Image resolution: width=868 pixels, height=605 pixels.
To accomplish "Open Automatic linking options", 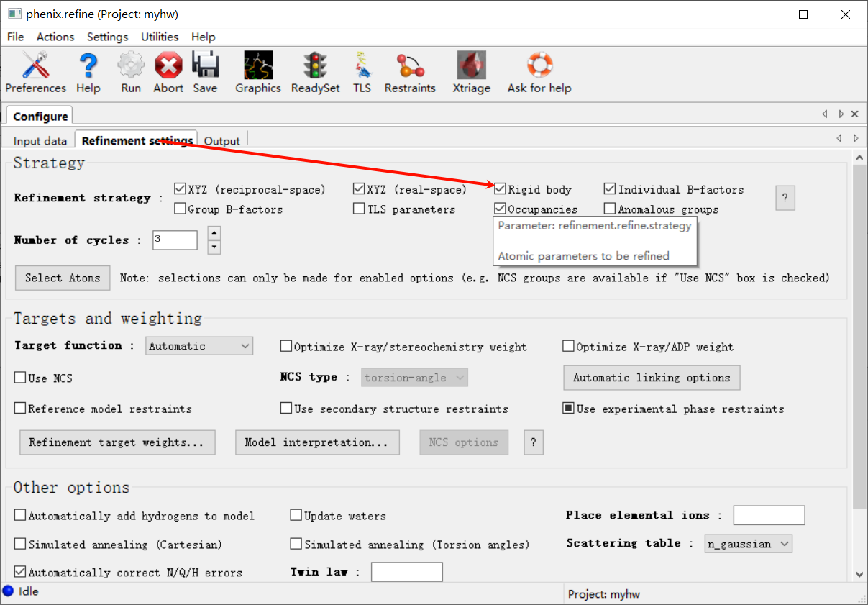I will [652, 378].
